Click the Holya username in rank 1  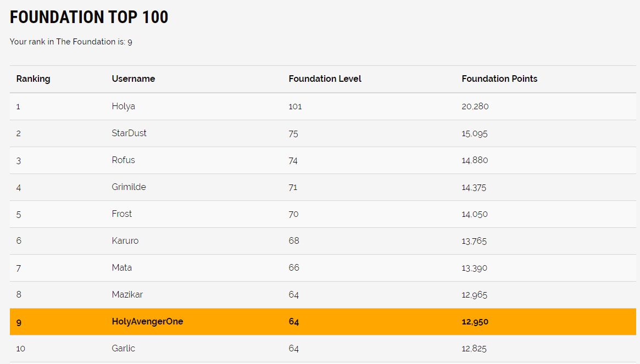123,107
